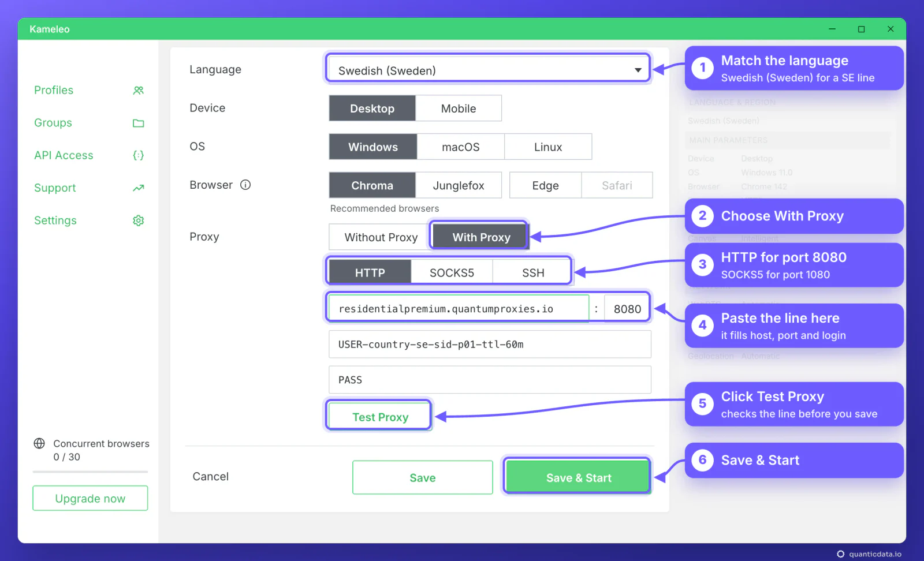Choose Linux as OS
This screenshot has width=924, height=561.
548,147
